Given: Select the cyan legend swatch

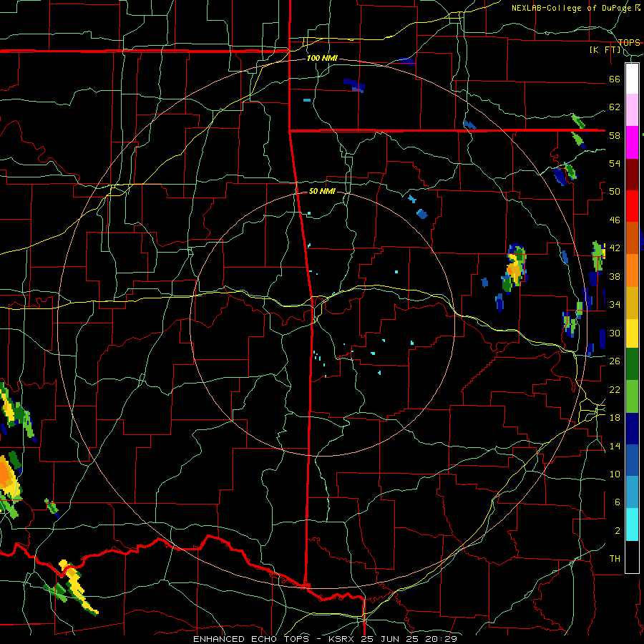Looking at the screenshot, I should point(632,525).
